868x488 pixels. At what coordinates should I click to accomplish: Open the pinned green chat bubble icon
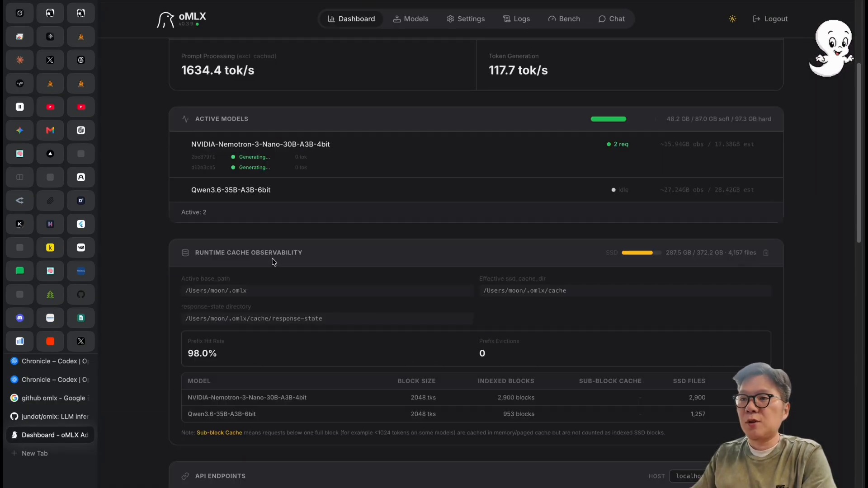20,271
